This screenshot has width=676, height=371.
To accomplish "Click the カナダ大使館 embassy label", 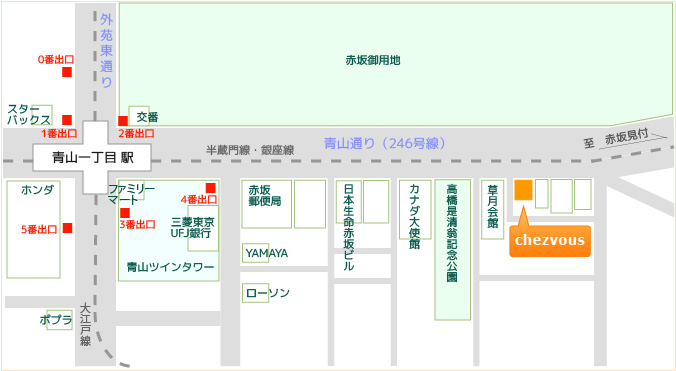I will pos(414,216).
